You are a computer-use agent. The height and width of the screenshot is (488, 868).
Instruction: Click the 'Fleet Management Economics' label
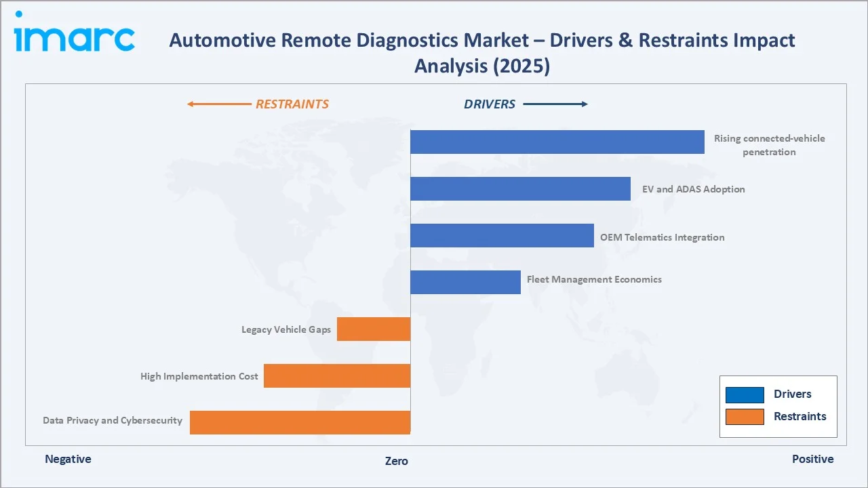coord(594,279)
